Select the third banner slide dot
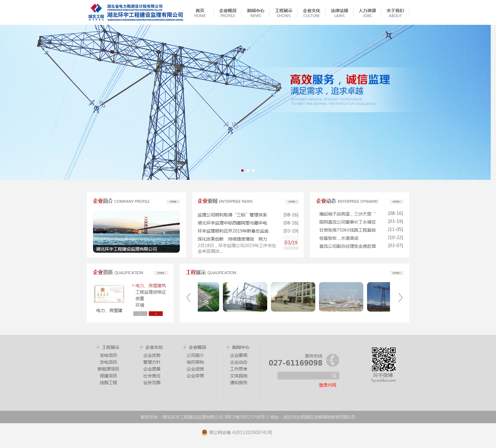 (x=254, y=171)
